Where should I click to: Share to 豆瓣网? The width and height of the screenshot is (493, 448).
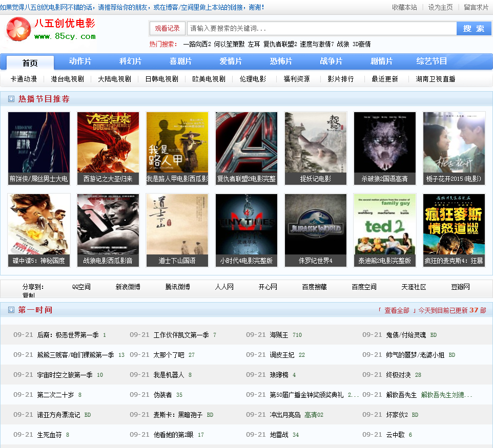(x=460, y=287)
